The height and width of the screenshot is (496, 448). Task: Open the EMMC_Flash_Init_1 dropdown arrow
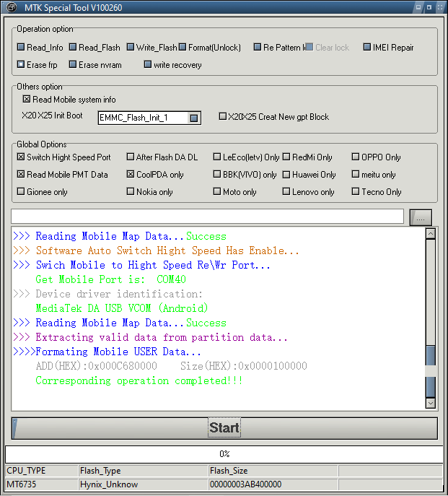pos(194,118)
